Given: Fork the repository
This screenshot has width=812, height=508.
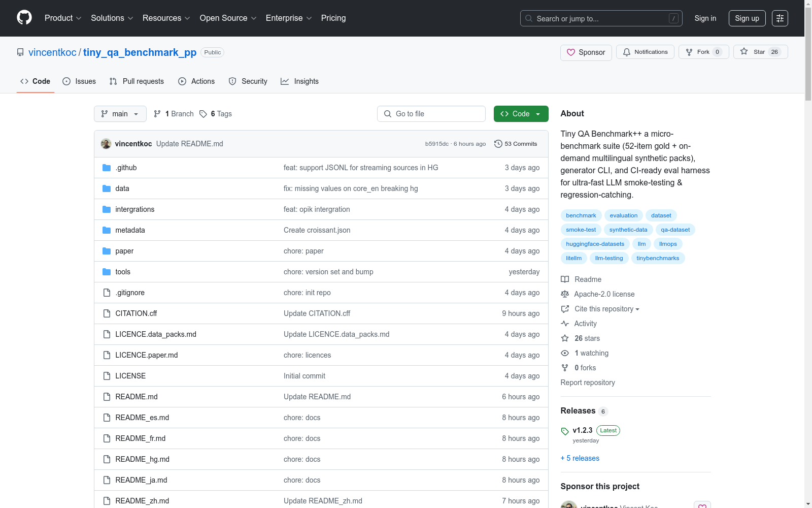Looking at the screenshot, I should 703,52.
